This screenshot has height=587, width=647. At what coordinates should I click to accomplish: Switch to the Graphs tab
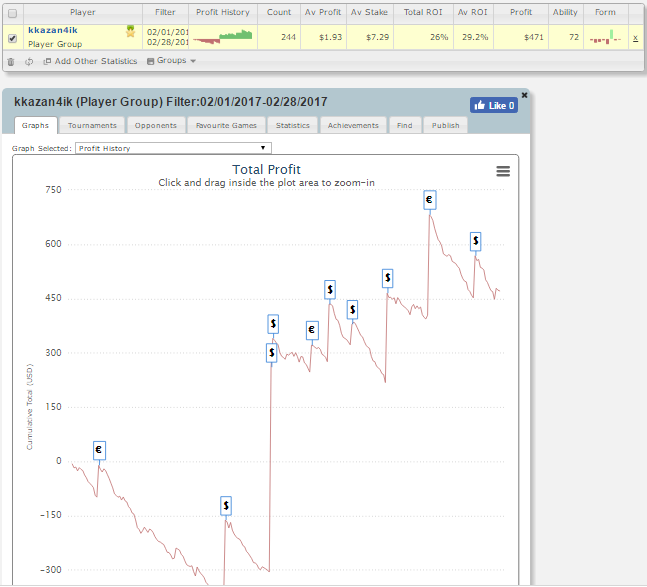35,125
